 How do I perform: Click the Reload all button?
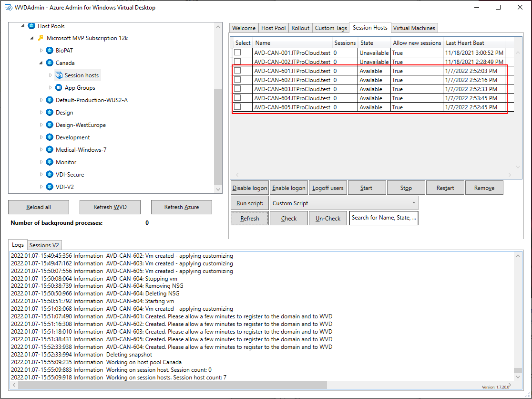click(39, 207)
